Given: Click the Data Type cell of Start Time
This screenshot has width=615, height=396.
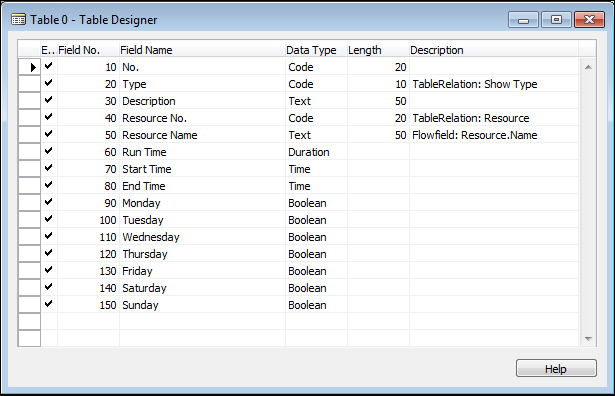Looking at the screenshot, I should pos(316,169).
